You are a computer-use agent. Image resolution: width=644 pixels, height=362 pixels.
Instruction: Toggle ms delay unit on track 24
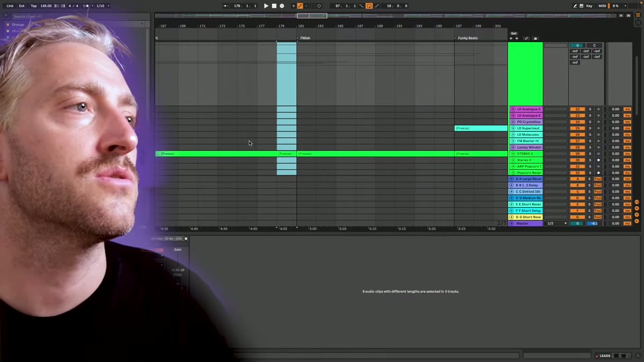(x=627, y=122)
